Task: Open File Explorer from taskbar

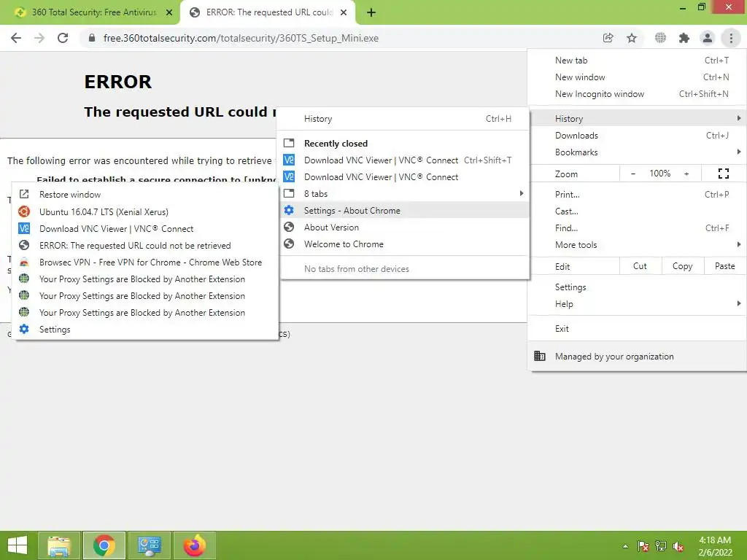Action: (x=60, y=545)
